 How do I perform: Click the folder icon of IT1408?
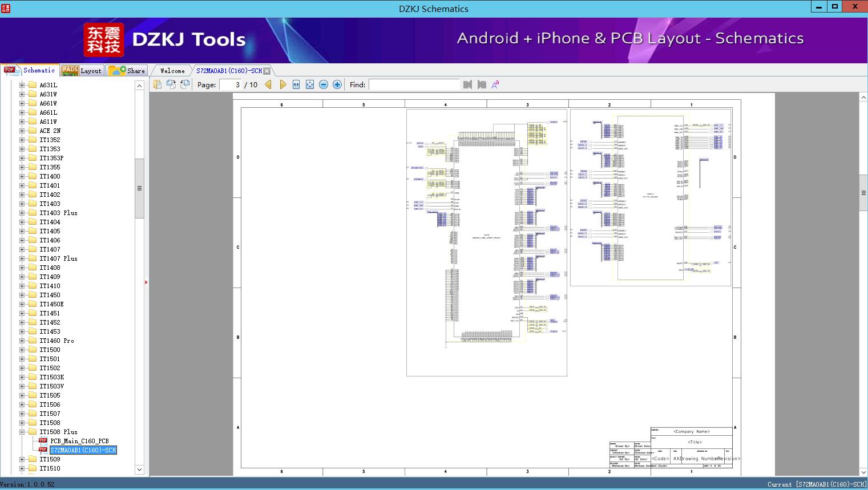click(x=33, y=268)
